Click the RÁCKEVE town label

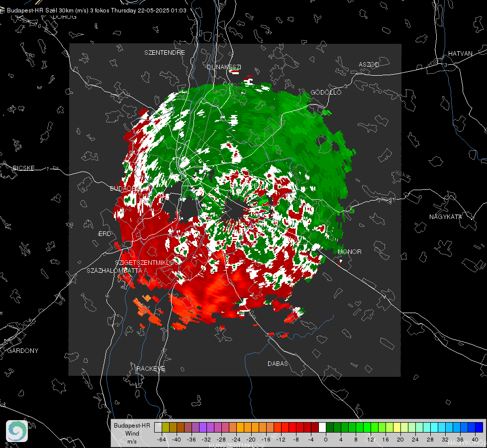pyautogui.click(x=151, y=369)
